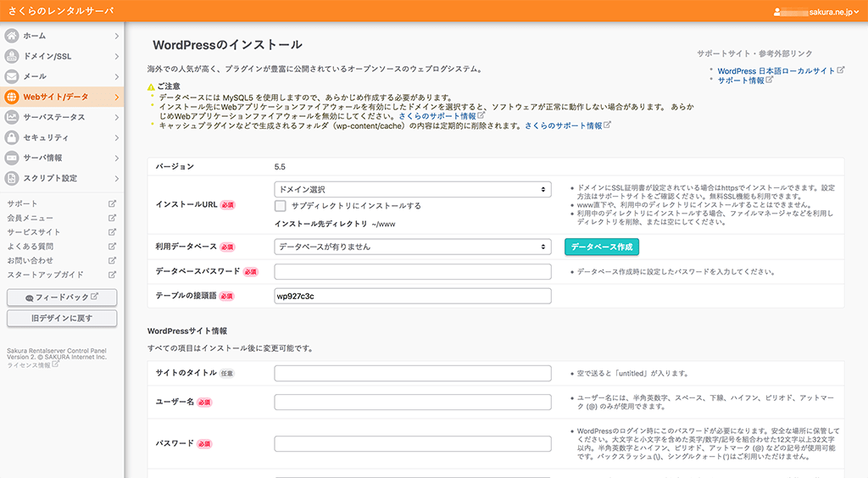Image resolution: width=868 pixels, height=478 pixels.
Task: Click the データベースパスワード input field
Action: pyautogui.click(x=413, y=272)
